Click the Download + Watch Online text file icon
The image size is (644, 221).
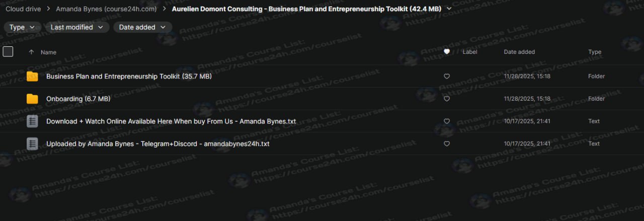pos(32,121)
